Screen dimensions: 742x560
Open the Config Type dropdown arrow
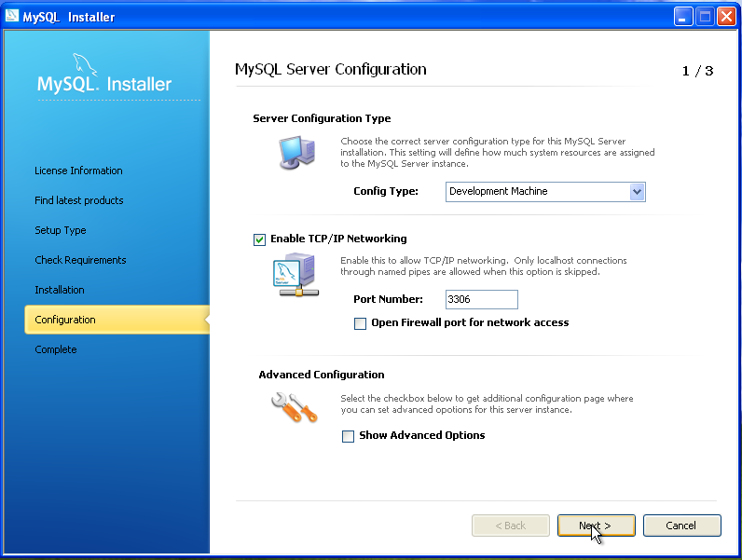tap(637, 192)
